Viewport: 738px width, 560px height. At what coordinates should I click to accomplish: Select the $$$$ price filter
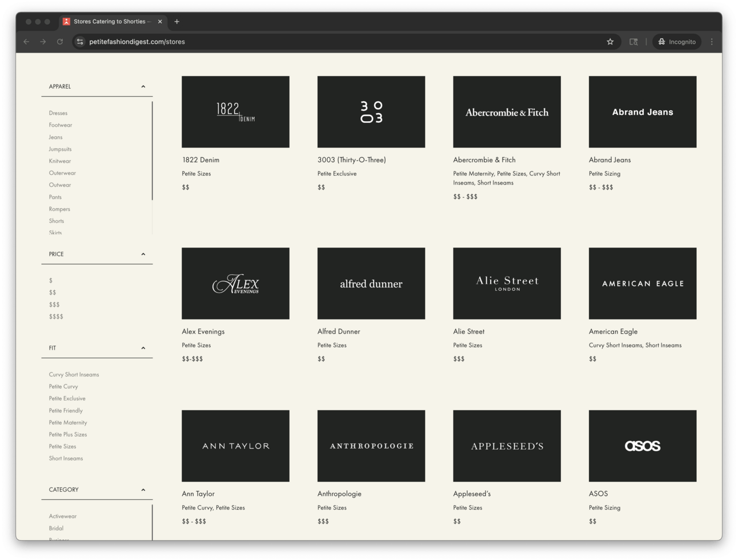[56, 317]
